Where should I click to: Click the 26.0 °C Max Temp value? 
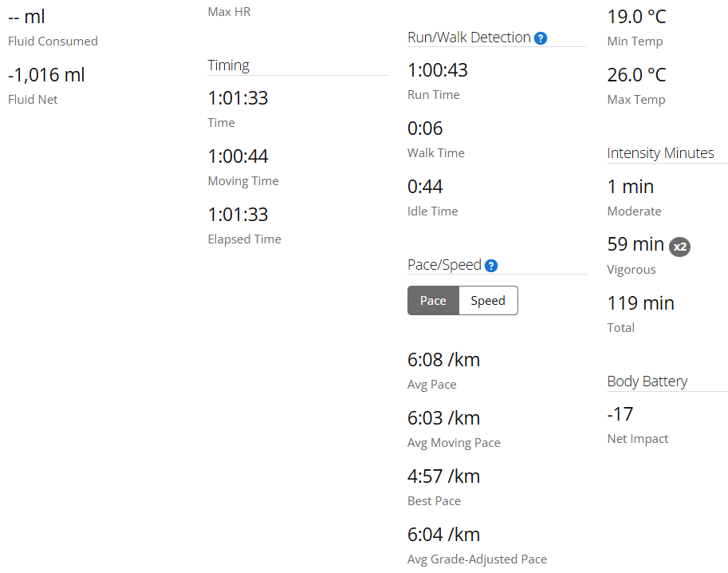[636, 75]
